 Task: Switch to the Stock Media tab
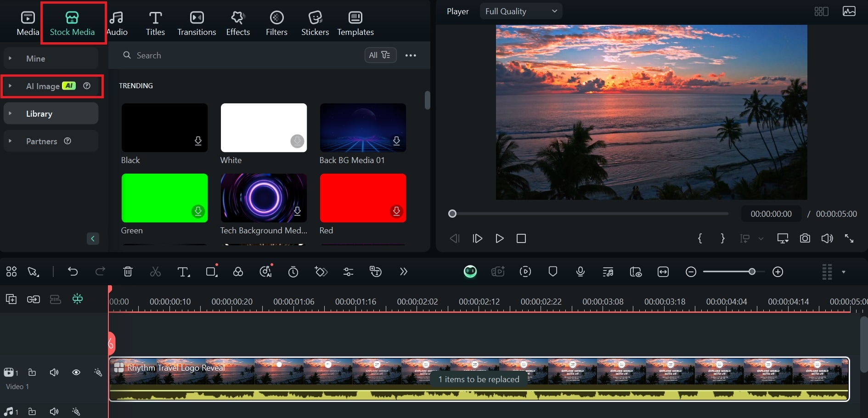[x=72, y=23]
